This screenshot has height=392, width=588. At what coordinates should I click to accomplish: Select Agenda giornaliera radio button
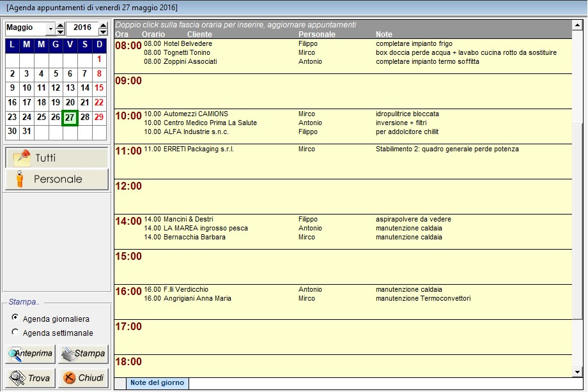(x=15, y=317)
